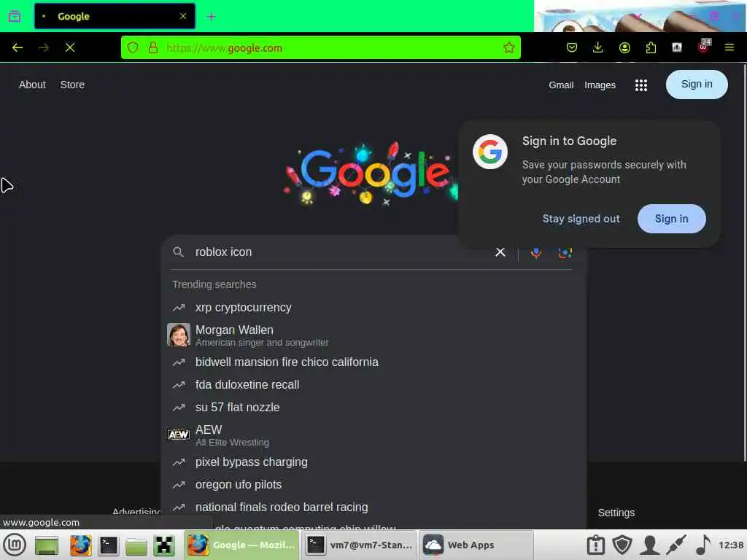Screen dimensions: 747x560
Task: Open the Linux Mint start menu
Action: pyautogui.click(x=15, y=545)
